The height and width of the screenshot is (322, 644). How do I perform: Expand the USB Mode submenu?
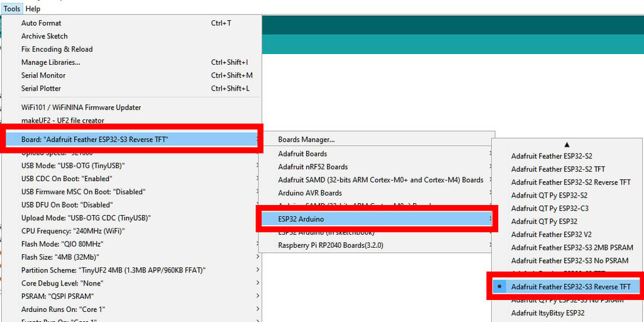tap(131, 165)
